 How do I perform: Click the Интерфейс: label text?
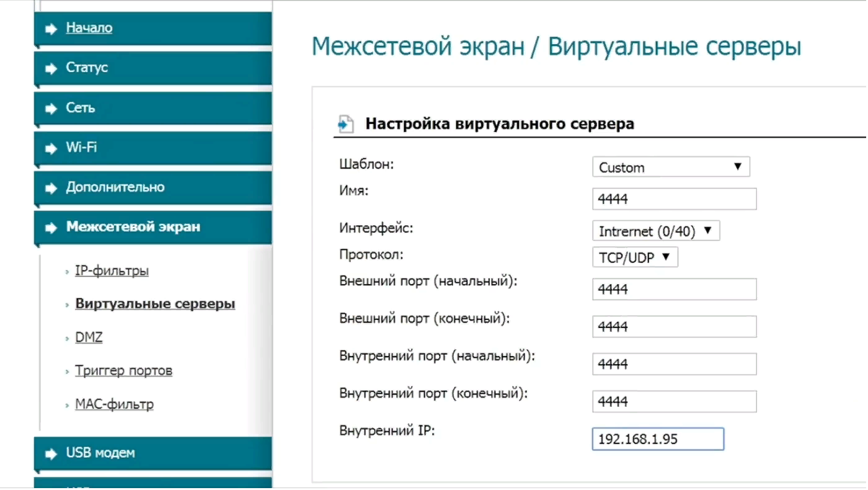376,228
